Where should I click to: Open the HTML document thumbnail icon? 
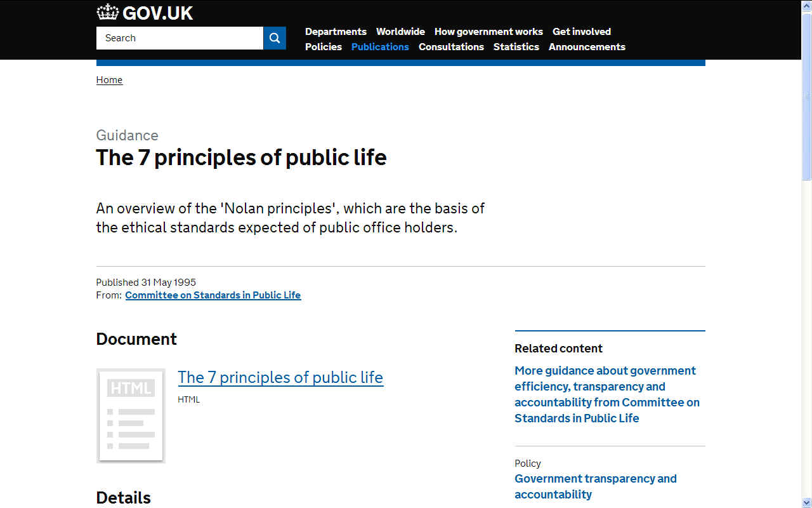point(131,415)
